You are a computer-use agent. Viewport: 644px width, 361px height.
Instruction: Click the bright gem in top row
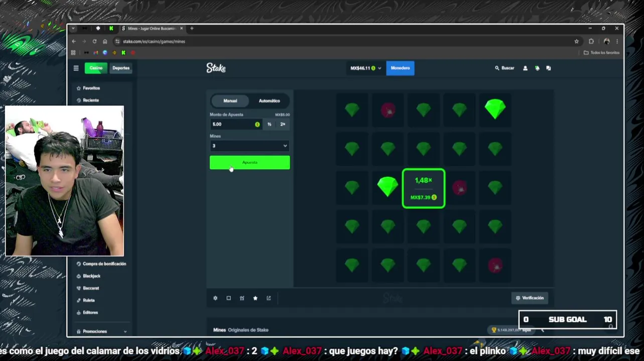point(495,109)
